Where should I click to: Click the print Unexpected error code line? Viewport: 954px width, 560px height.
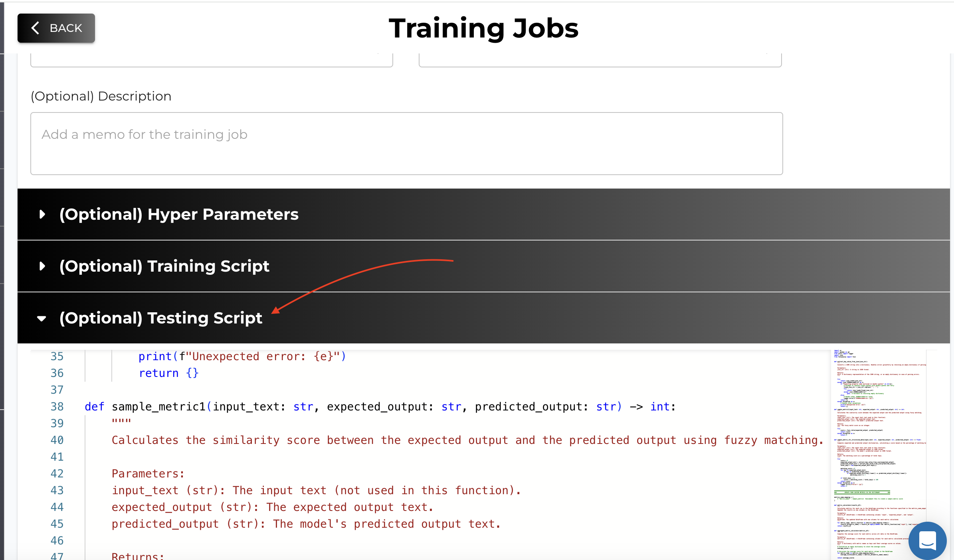(x=242, y=356)
